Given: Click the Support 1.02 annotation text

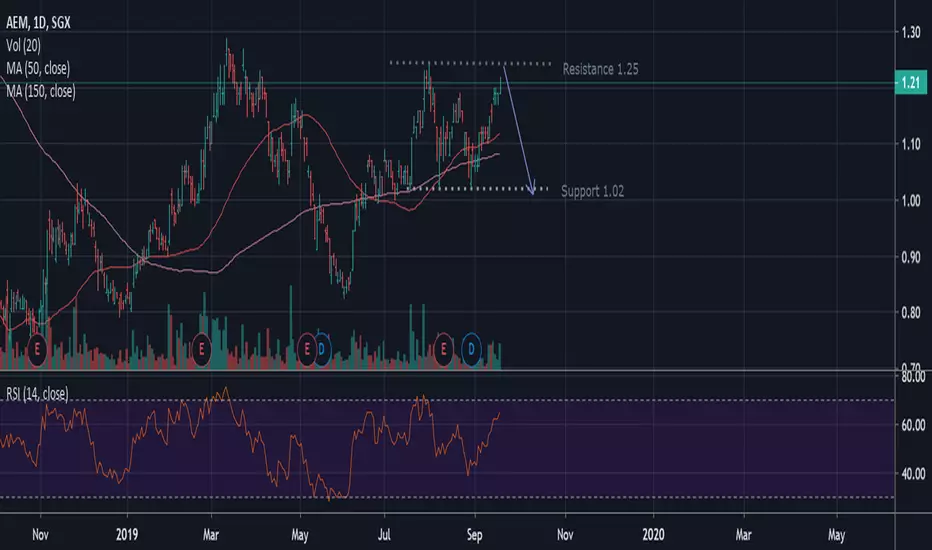Looking at the screenshot, I should click(593, 191).
